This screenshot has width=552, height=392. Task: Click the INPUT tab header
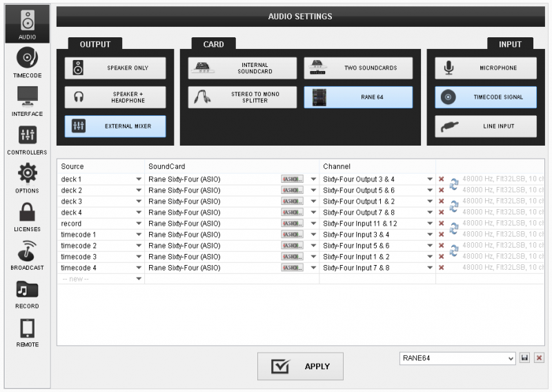click(x=510, y=44)
